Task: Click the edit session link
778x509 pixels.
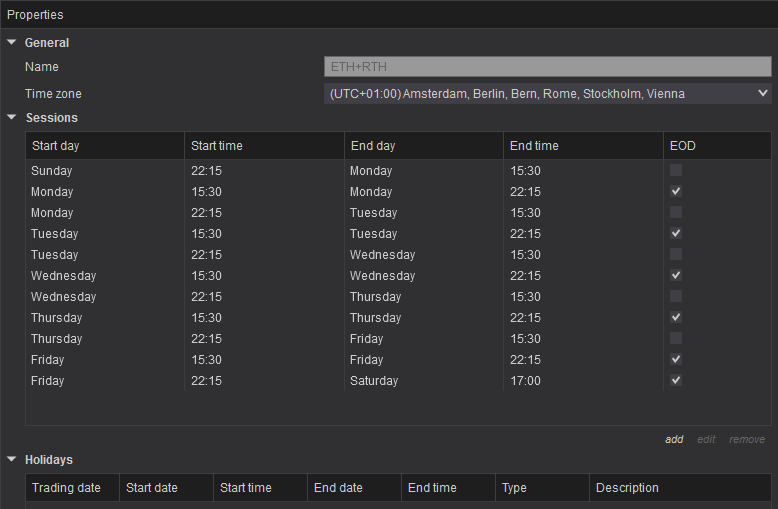Action: (706, 439)
